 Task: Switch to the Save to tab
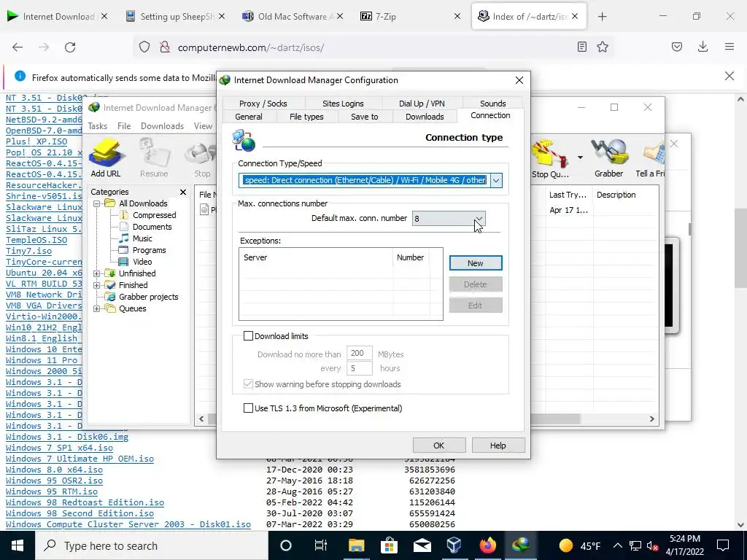[365, 117]
